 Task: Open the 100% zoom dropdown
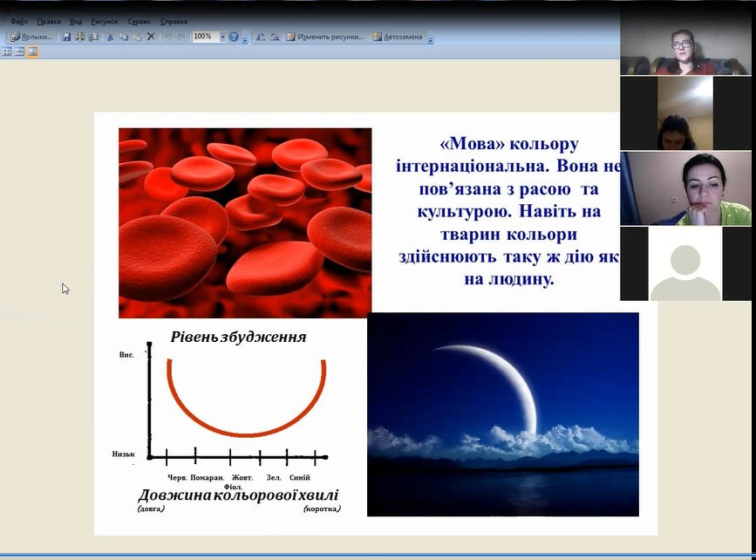tap(222, 37)
